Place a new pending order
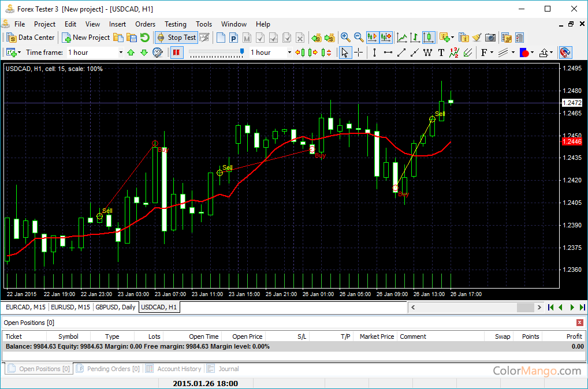 point(233,38)
